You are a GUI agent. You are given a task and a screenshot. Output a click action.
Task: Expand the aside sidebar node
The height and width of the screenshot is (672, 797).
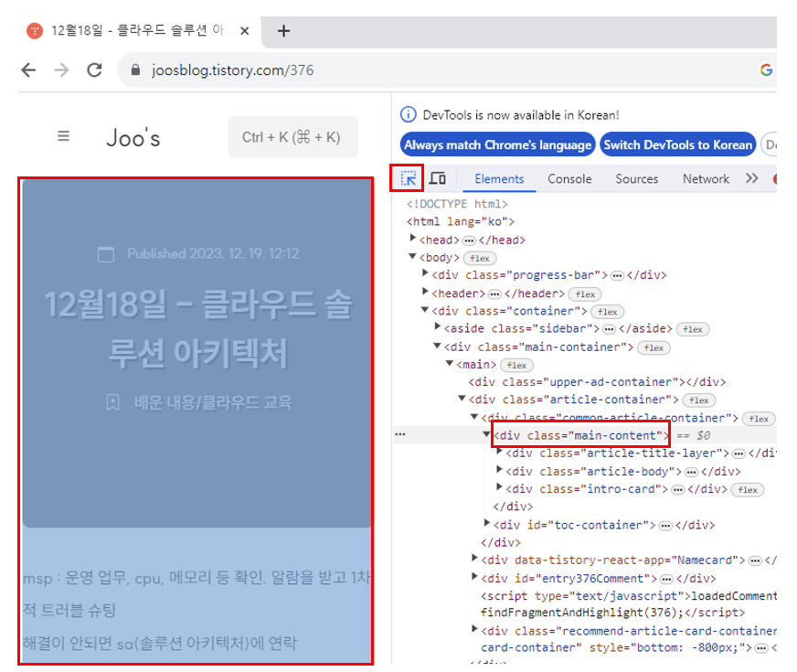click(x=438, y=326)
